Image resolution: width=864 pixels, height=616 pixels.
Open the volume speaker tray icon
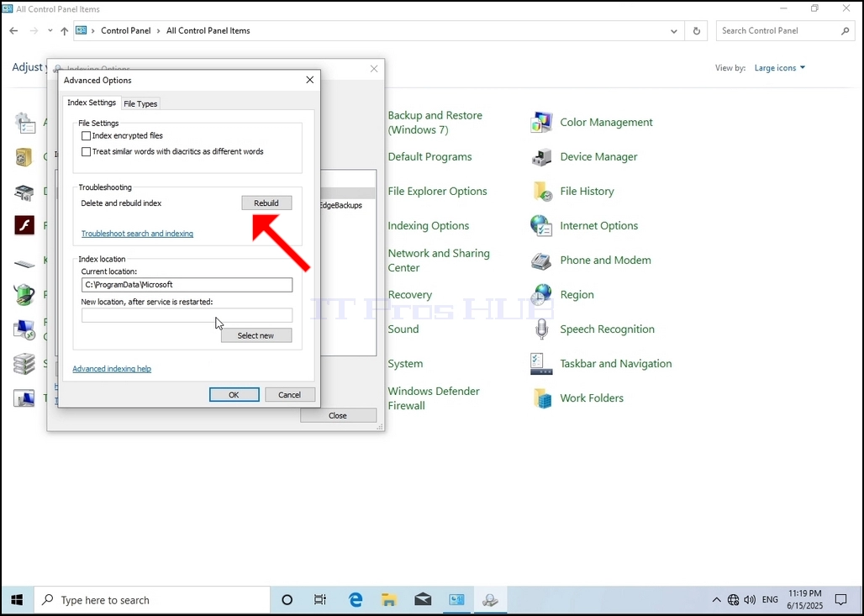[750, 600]
